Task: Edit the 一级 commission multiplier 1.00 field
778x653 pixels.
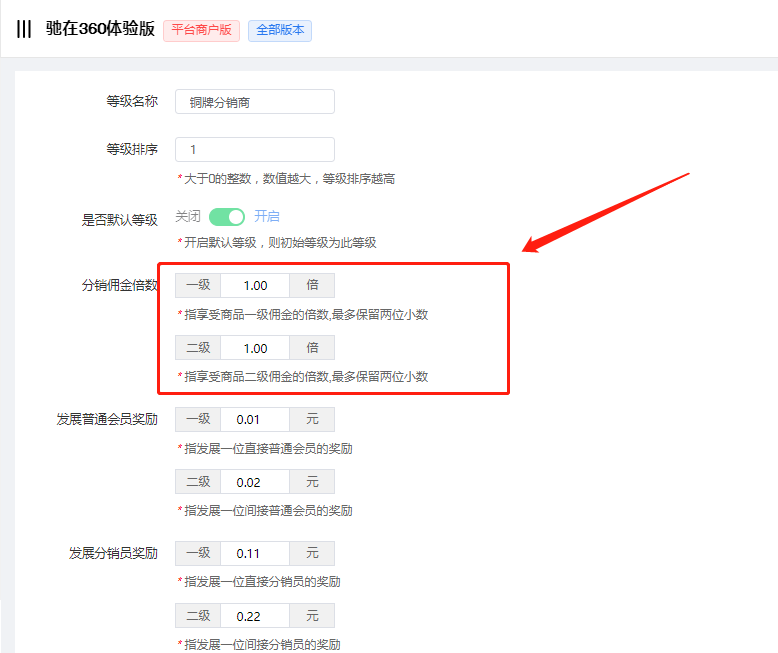Action: [x=255, y=285]
